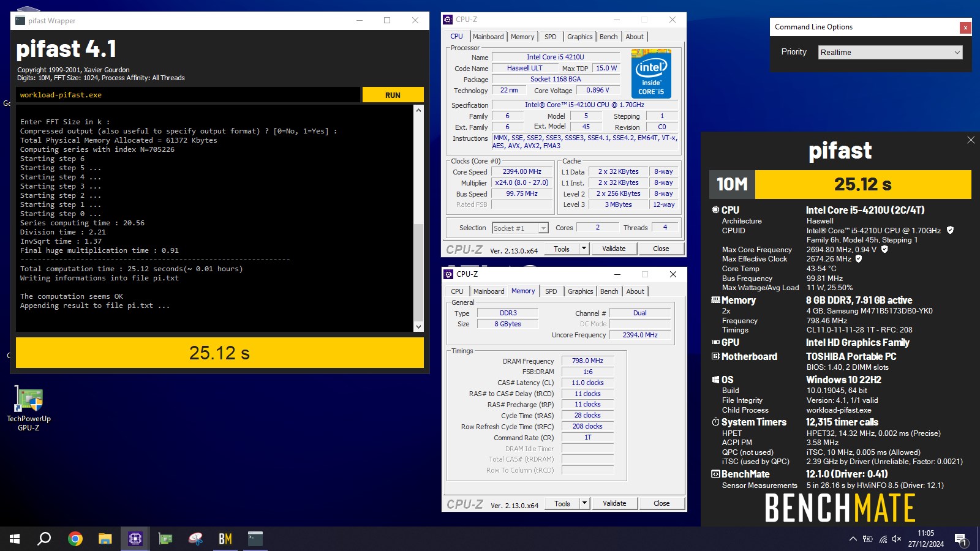Open GPU-Z graphics card taskbar icon
This screenshot has width=980, height=551.
click(x=165, y=539)
